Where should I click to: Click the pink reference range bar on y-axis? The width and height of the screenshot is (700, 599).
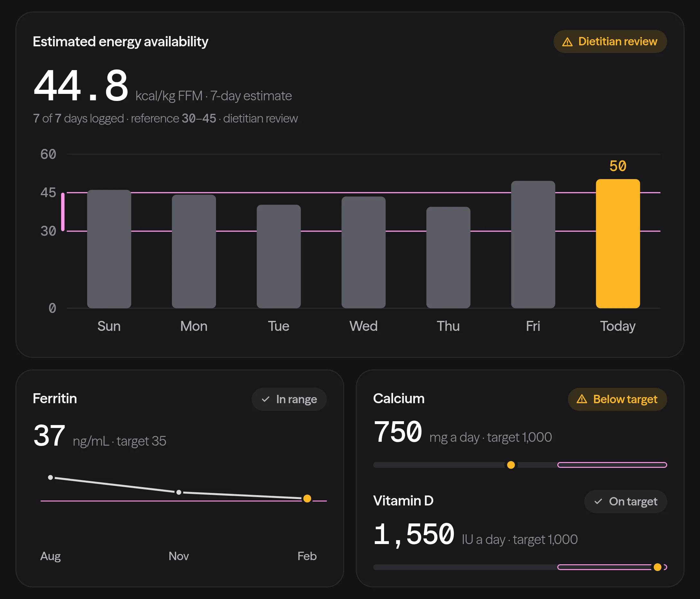[63, 212]
